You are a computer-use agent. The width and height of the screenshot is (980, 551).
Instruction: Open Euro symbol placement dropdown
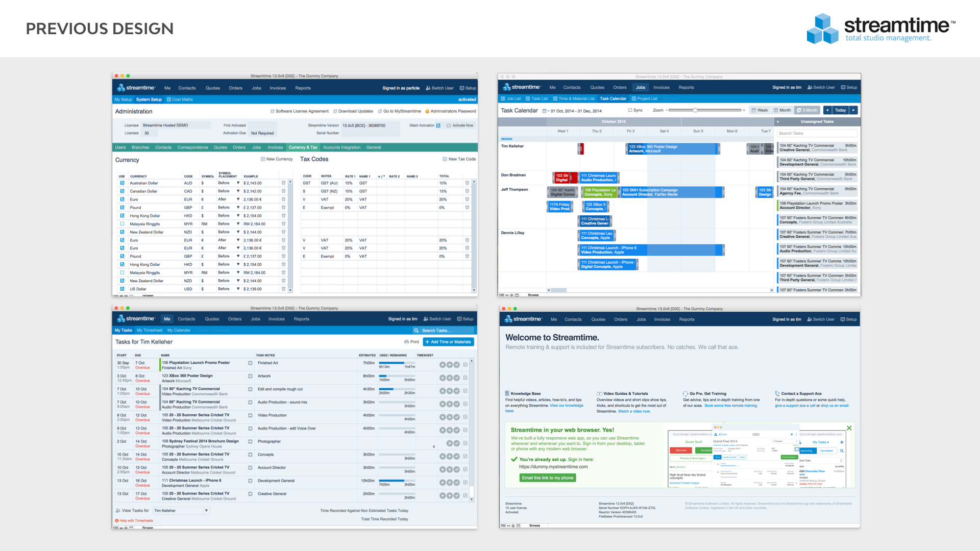[238, 199]
